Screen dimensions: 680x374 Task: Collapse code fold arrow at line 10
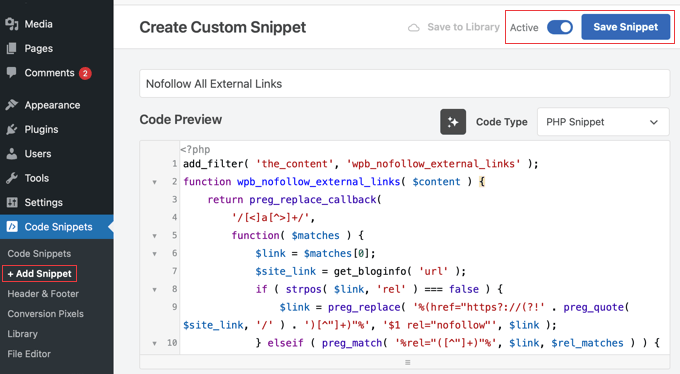154,343
